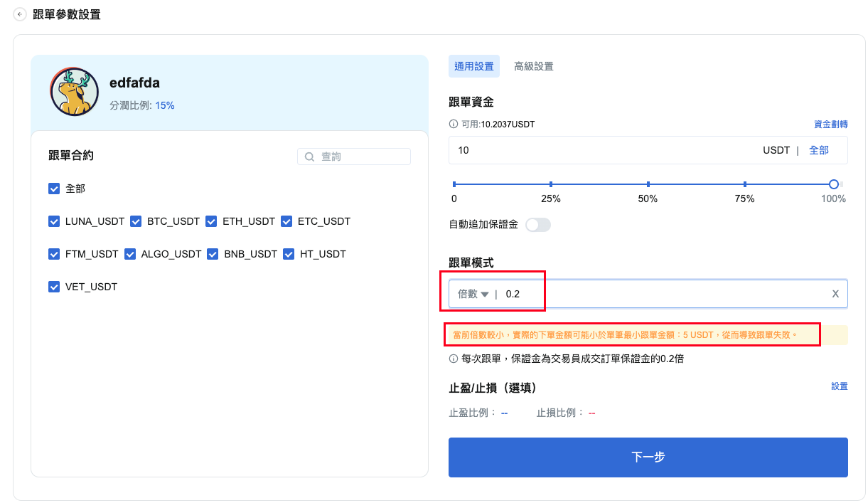Click the 跟單參數設置 page title
This screenshot has height=503, width=868.
(67, 14)
